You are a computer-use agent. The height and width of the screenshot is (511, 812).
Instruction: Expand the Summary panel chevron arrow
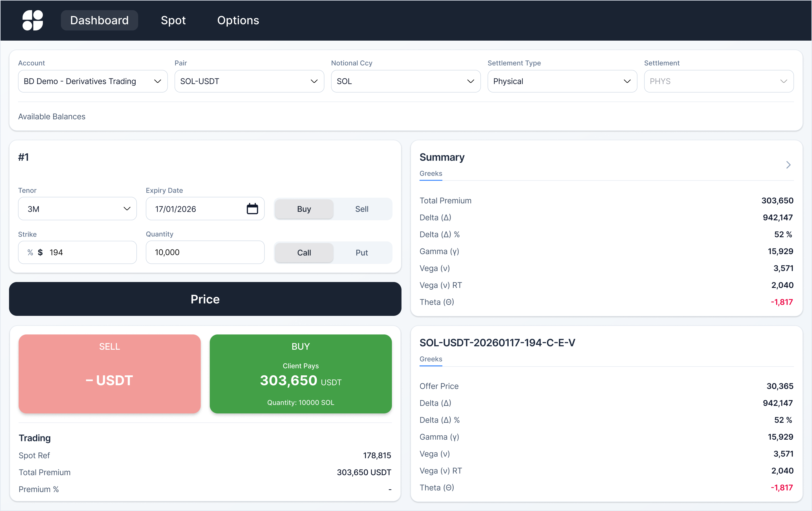tap(788, 165)
